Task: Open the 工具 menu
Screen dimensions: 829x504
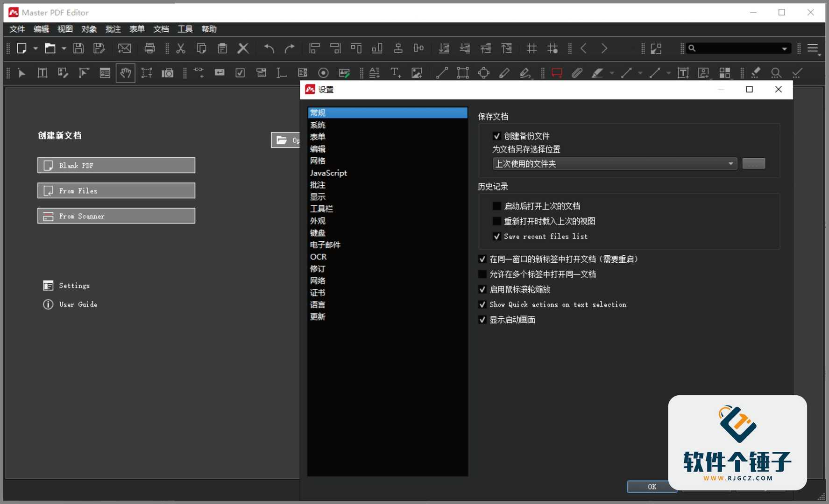Action: (x=185, y=29)
